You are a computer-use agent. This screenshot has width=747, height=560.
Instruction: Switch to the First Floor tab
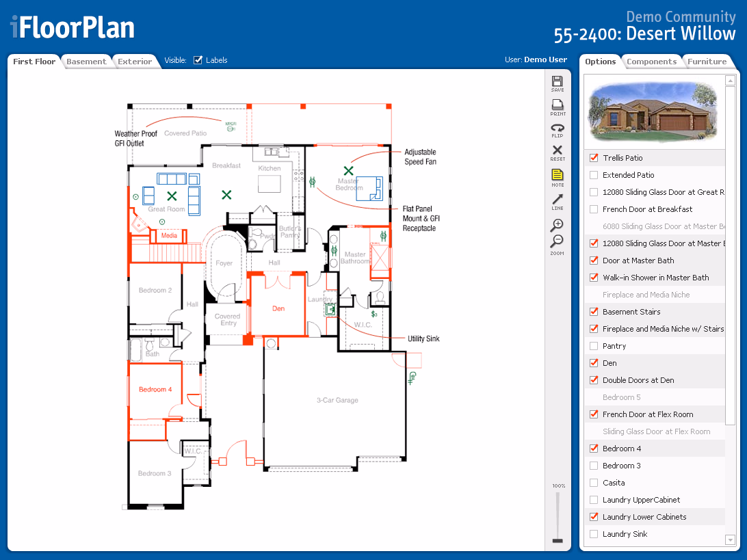34,62
